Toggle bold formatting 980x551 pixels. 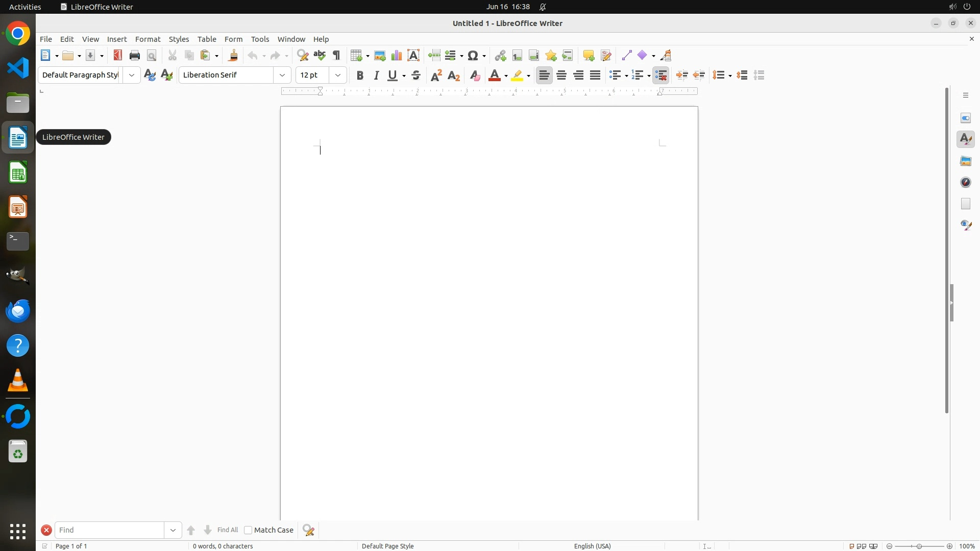(x=360, y=76)
